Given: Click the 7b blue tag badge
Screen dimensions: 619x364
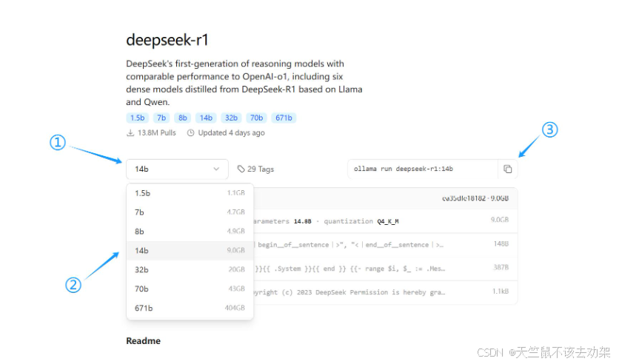Looking at the screenshot, I should pyautogui.click(x=161, y=118).
